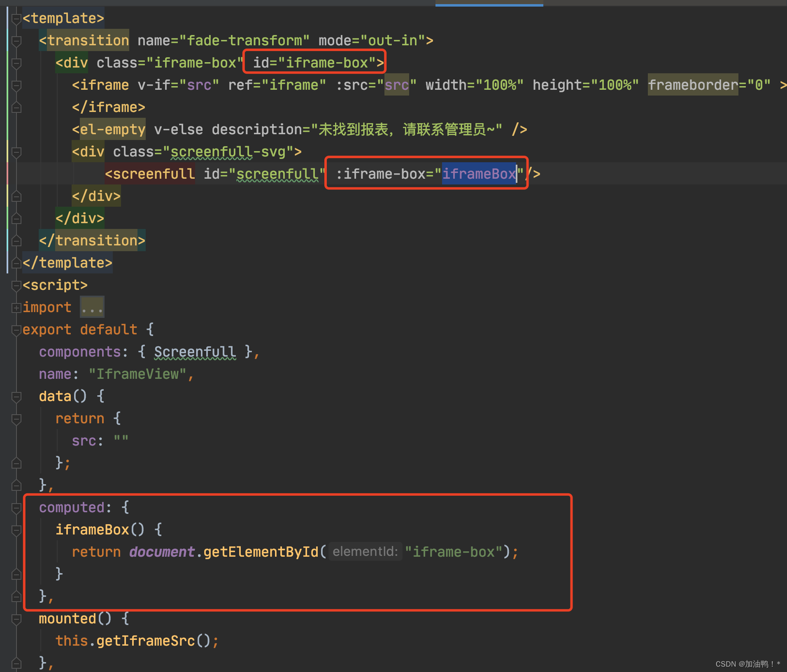The image size is (787, 672).
Task: Click the export default keywords
Action: (79, 329)
